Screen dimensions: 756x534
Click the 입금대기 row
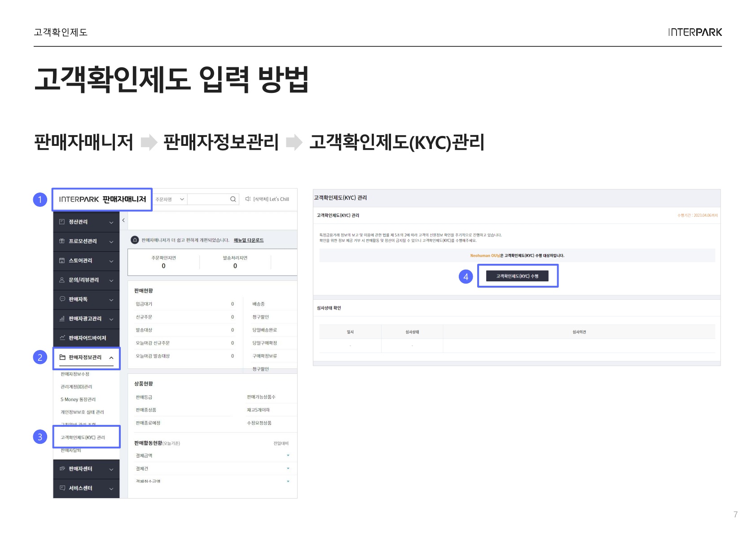pyautogui.click(x=185, y=304)
